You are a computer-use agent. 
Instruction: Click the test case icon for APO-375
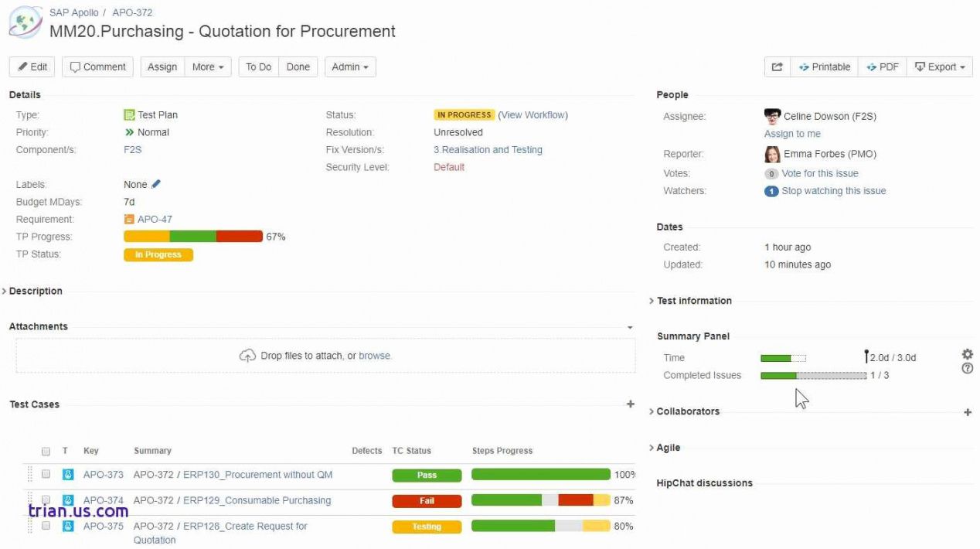(x=68, y=526)
